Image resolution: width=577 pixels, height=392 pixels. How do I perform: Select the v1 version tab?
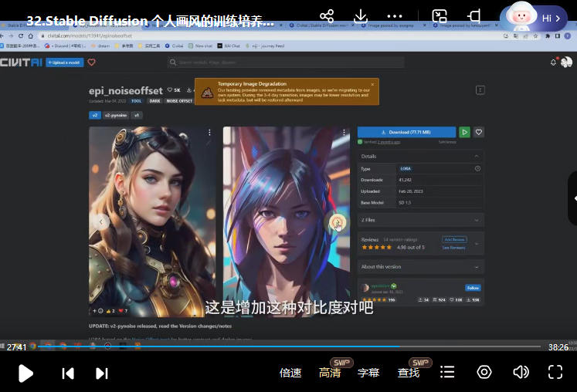click(137, 115)
